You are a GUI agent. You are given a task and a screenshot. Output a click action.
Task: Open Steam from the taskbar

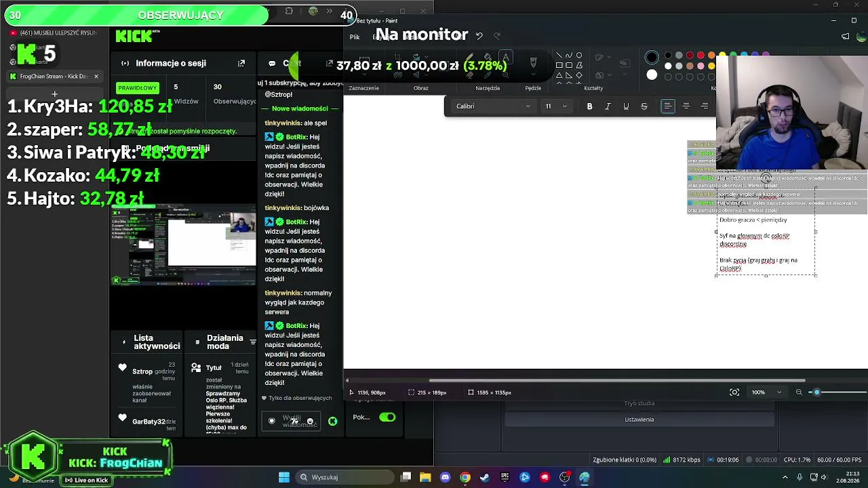click(x=485, y=477)
